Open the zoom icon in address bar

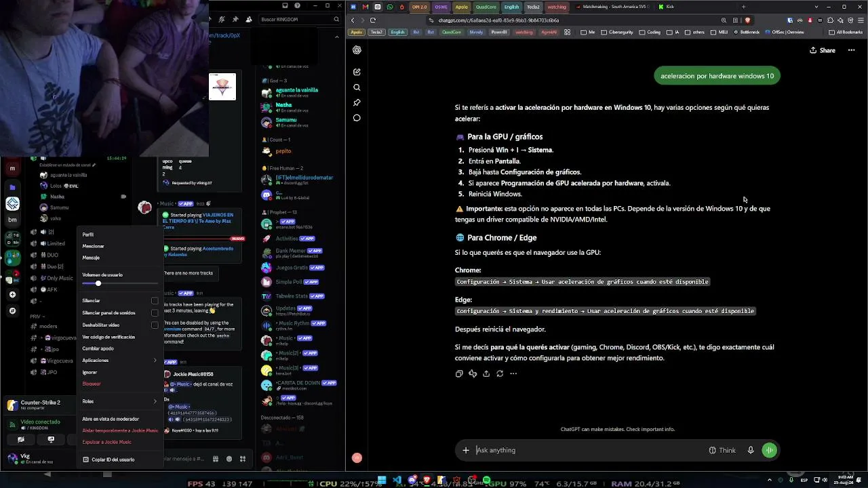(x=724, y=20)
